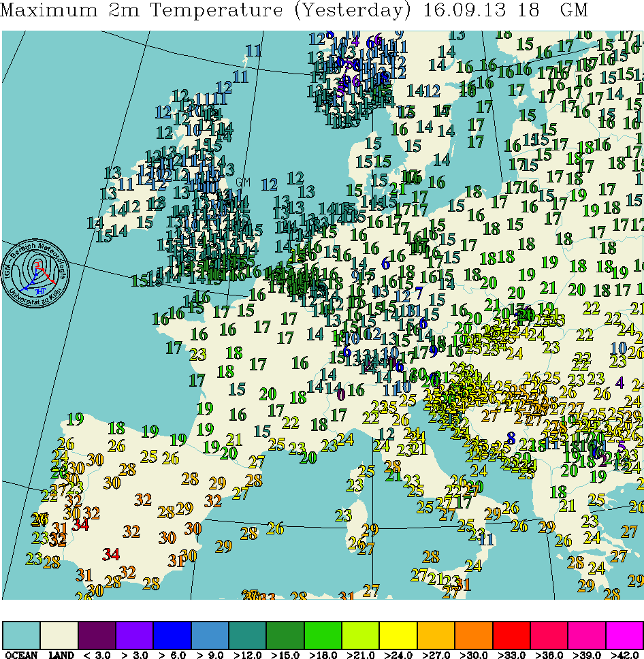Choose the teal >12.0 legend swatch
This screenshot has height=659, width=644.
[x=248, y=634]
